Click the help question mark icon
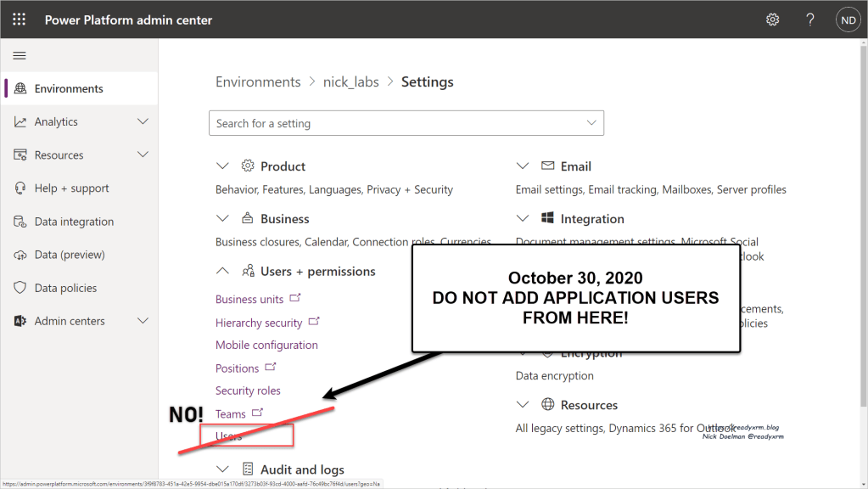The width and height of the screenshot is (868, 489). tap(810, 20)
